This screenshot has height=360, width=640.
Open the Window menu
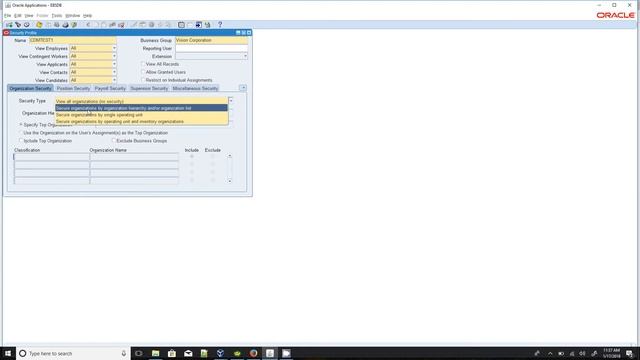pos(73,16)
